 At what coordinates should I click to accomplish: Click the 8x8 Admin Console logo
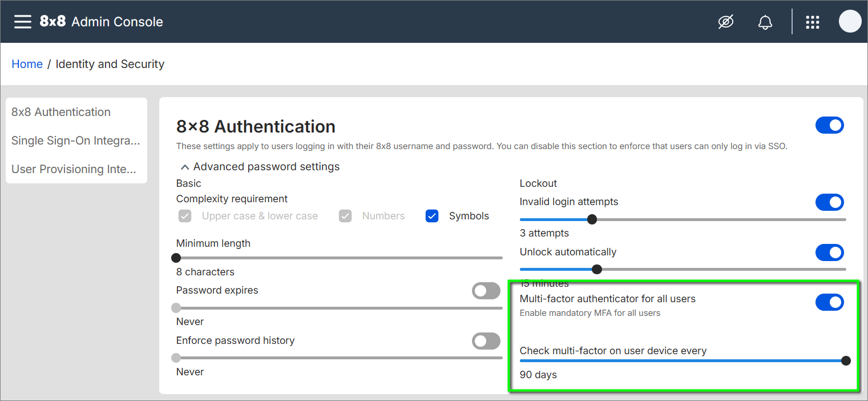click(x=101, y=22)
